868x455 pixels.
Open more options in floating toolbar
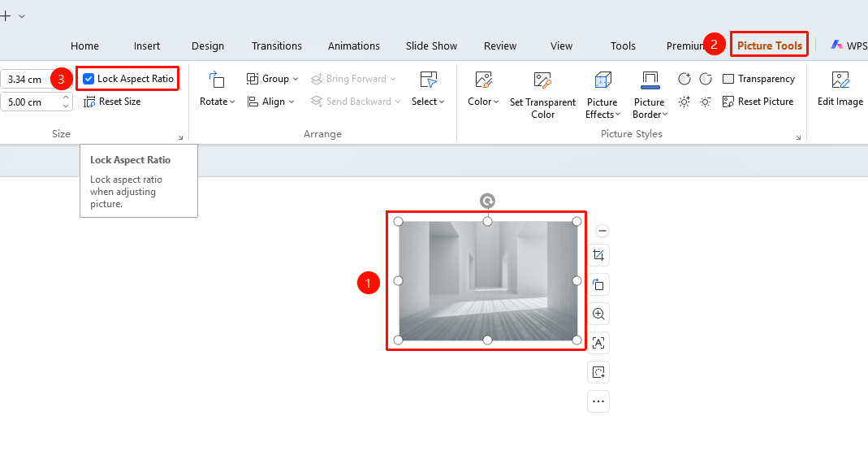click(598, 401)
